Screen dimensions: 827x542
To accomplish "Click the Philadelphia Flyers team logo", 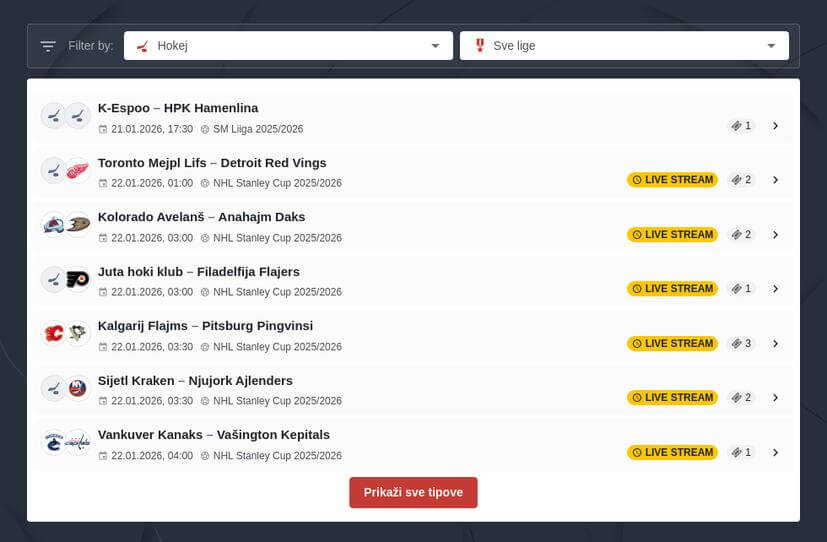I will tap(78, 280).
